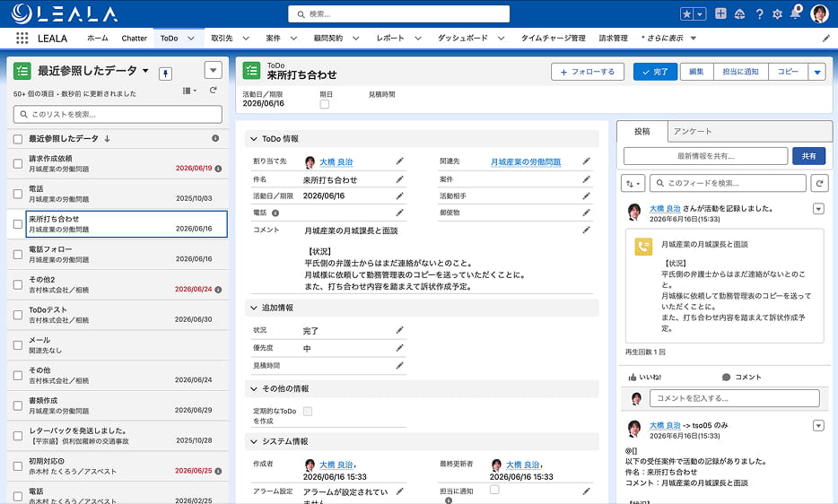Like the activity post with いいね!

tap(644, 378)
